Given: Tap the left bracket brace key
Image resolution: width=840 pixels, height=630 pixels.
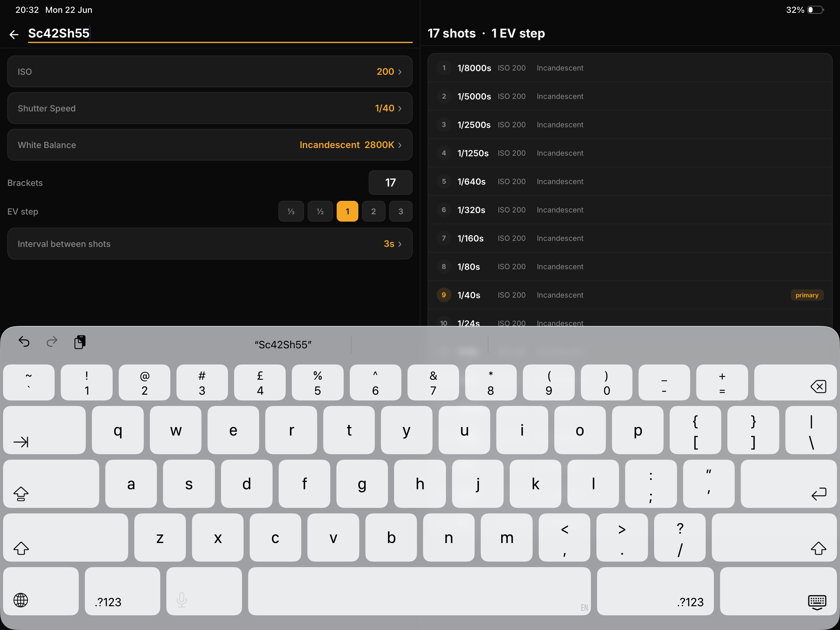Looking at the screenshot, I should 695,430.
